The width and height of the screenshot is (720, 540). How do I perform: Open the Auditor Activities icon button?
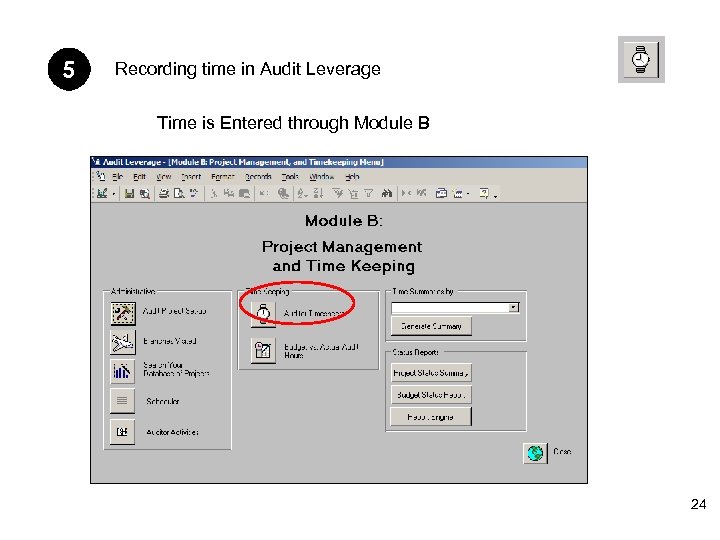[x=123, y=432]
